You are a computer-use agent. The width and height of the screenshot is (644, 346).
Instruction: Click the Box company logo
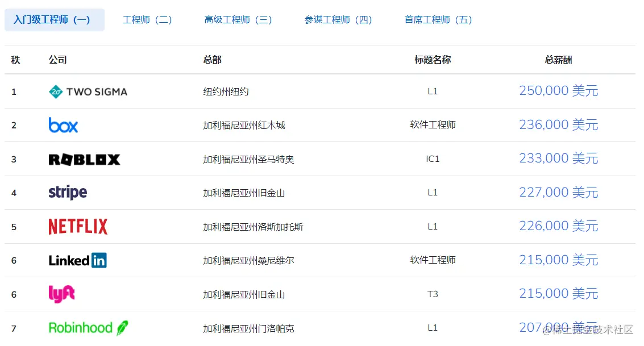click(63, 125)
